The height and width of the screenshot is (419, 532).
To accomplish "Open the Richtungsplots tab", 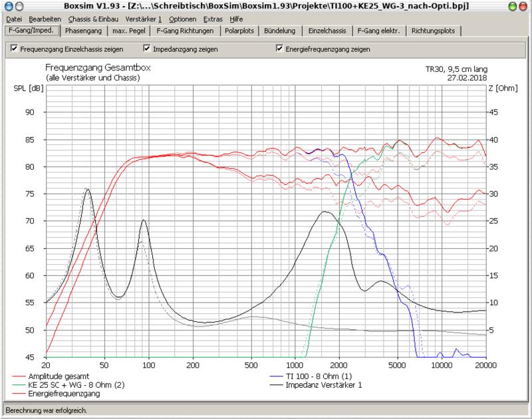I will click(x=433, y=31).
